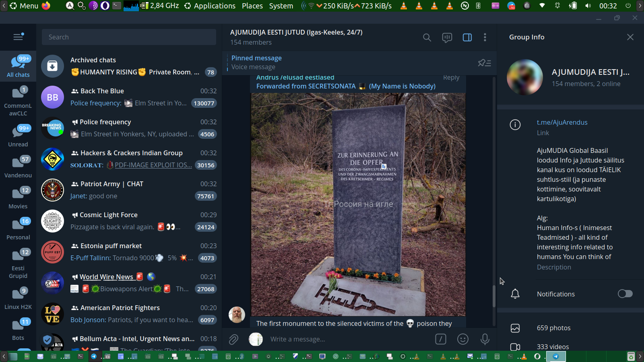Open the World Wire News channel

point(129,283)
